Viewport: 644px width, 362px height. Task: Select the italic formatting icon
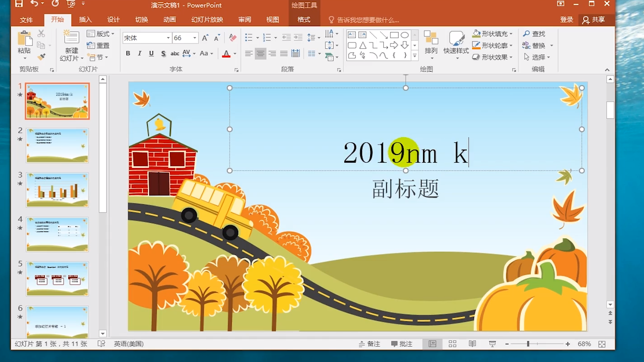click(140, 53)
